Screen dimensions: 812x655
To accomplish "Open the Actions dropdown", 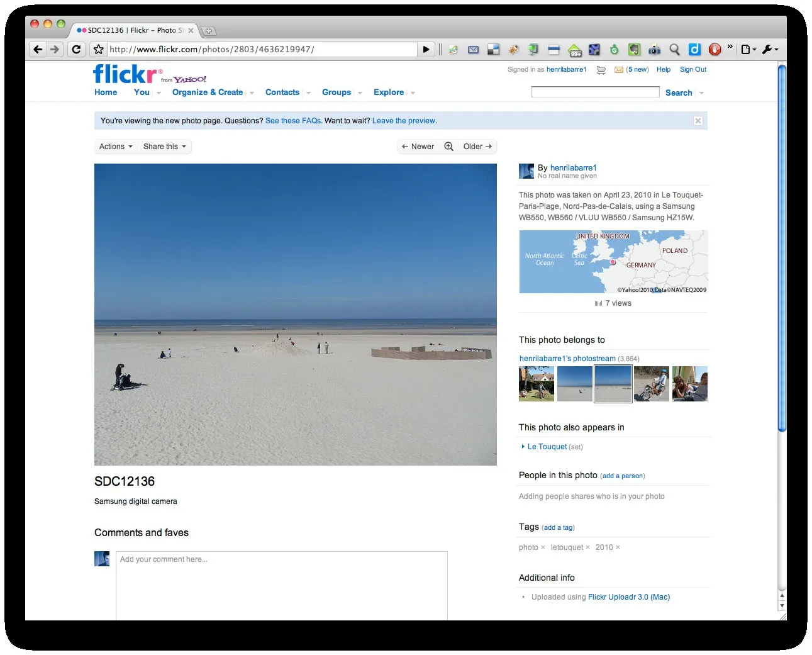I will [x=116, y=147].
